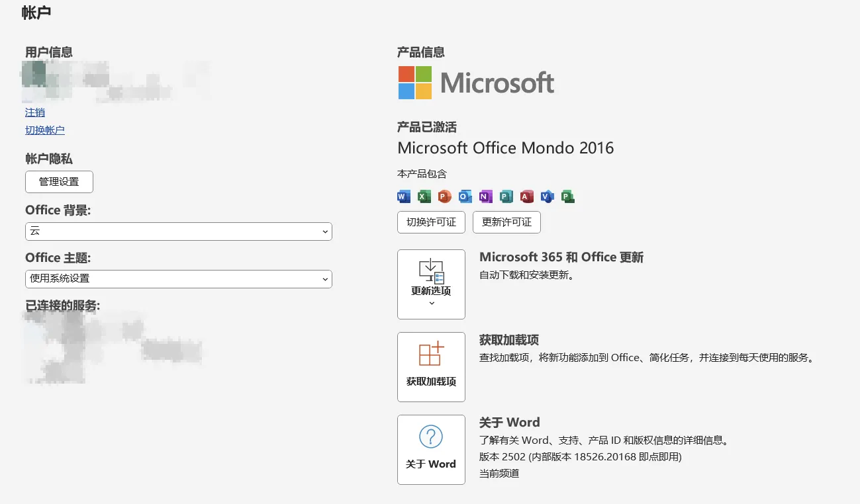The width and height of the screenshot is (860, 504).
Task: Select the Visio icon
Action: click(x=548, y=196)
